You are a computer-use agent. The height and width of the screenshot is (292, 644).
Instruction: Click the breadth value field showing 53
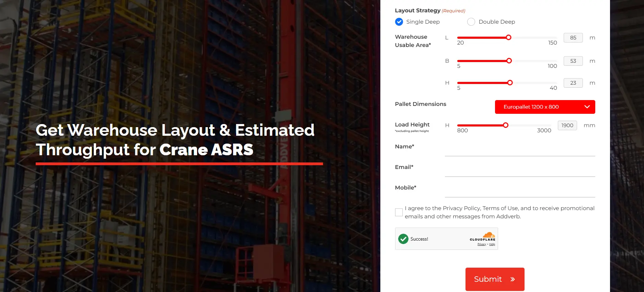pos(573,61)
